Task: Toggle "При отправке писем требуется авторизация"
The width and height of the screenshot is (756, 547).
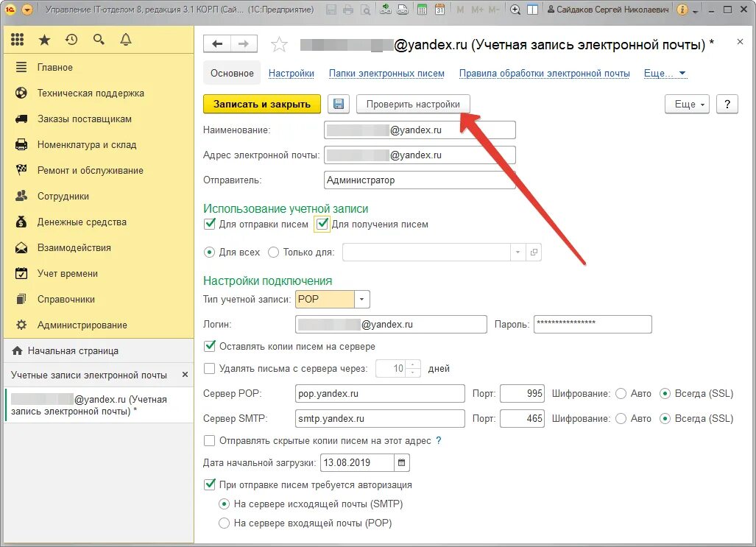Action: [209, 484]
